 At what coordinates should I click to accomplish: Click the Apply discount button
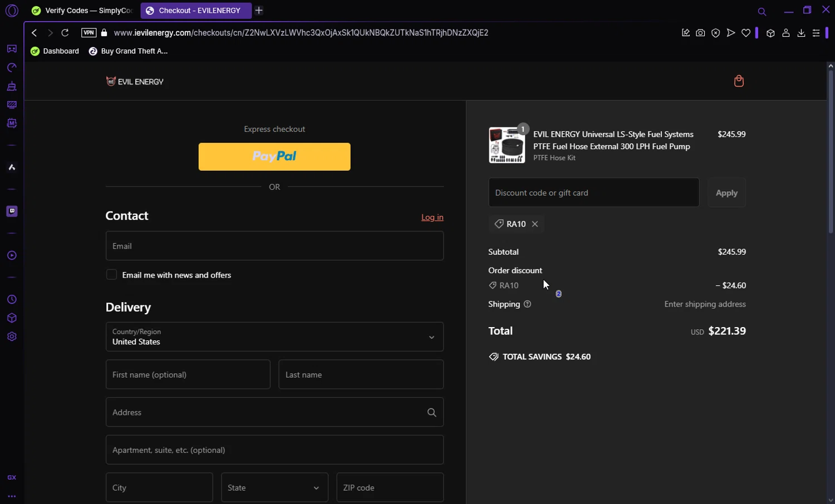point(726,192)
